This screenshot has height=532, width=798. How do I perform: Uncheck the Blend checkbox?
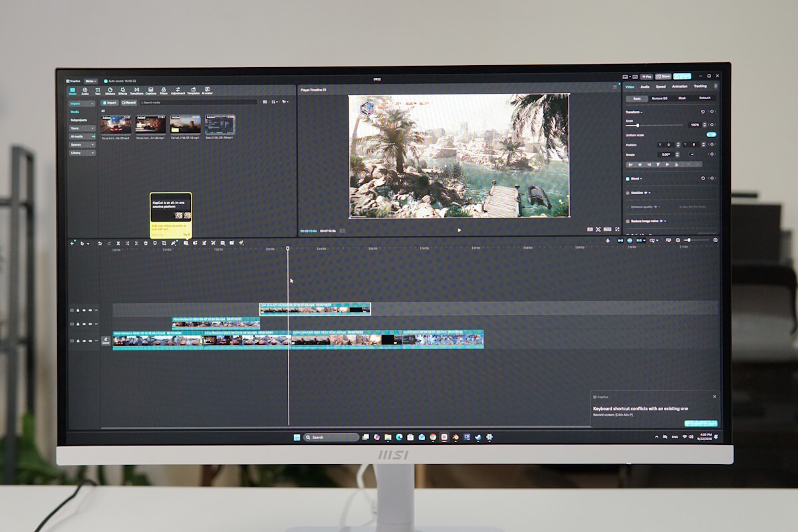tap(627, 179)
